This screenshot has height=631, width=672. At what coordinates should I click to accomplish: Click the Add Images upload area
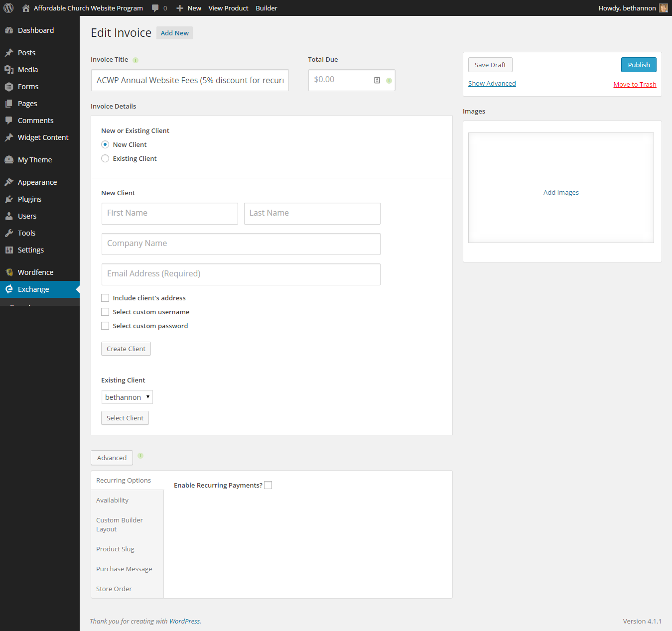click(561, 188)
